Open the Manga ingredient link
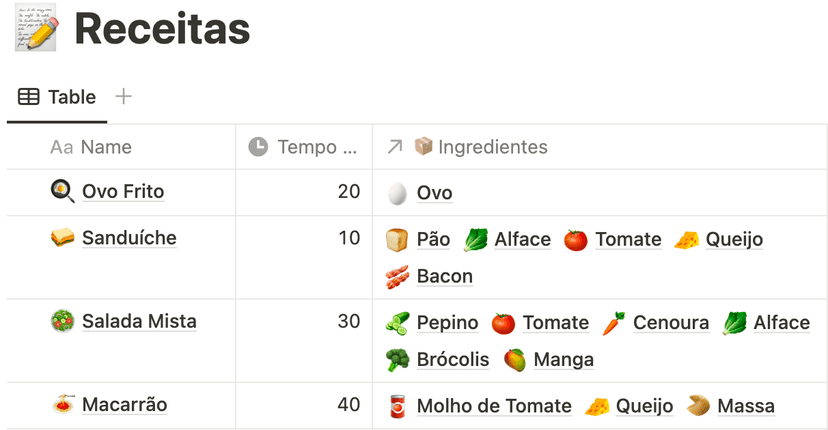 pyautogui.click(x=563, y=360)
